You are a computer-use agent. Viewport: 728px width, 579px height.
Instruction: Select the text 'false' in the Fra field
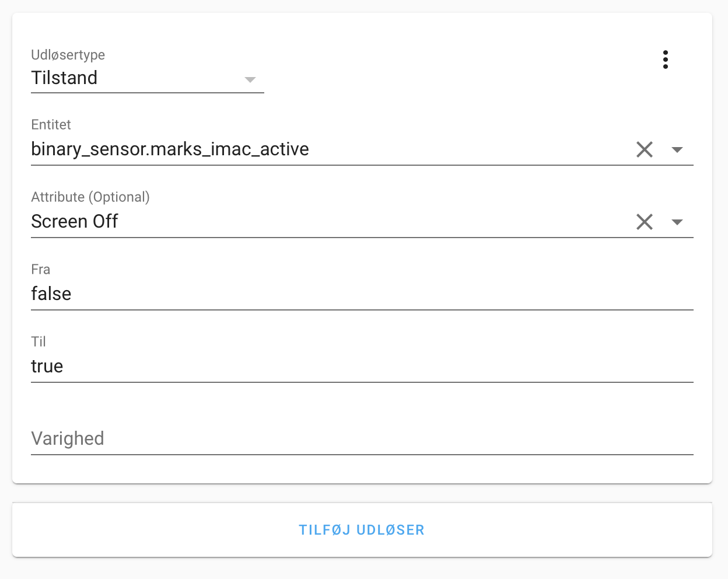pyautogui.click(x=51, y=294)
